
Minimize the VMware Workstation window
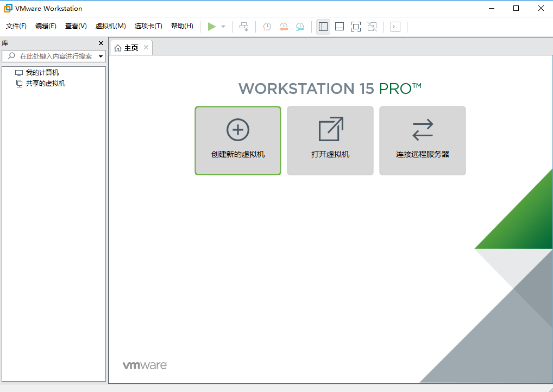pyautogui.click(x=492, y=8)
